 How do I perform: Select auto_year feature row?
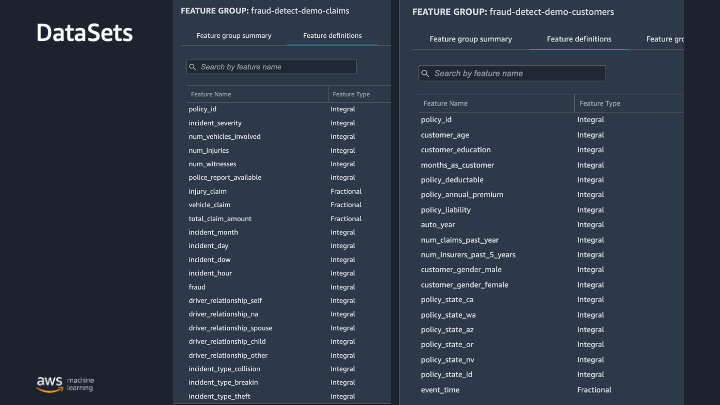click(x=551, y=225)
